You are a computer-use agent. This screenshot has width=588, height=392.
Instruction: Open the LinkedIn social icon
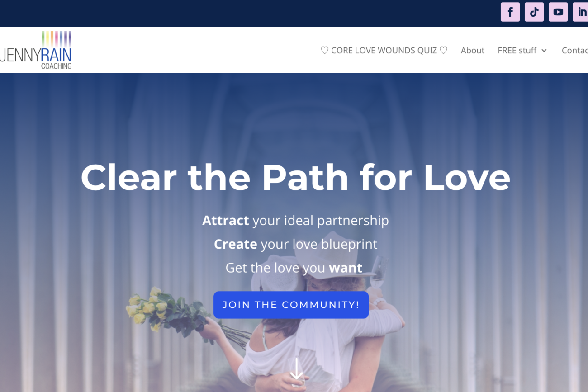(581, 12)
